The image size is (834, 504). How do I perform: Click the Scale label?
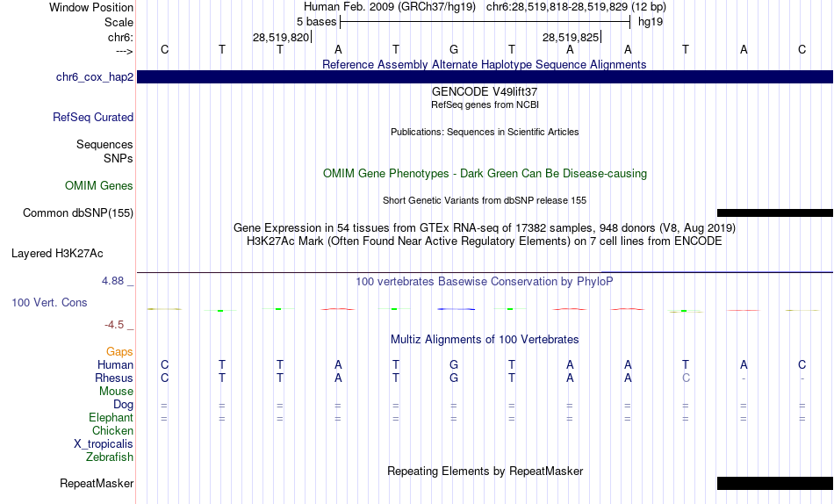(x=119, y=22)
